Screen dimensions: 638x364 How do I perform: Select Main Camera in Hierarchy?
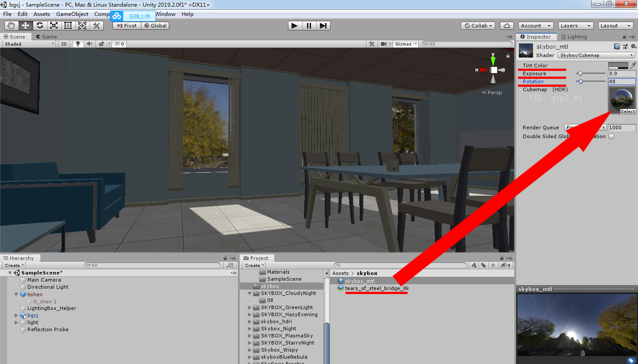pos(44,280)
